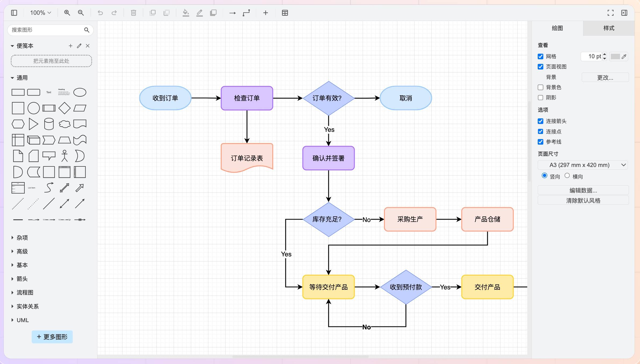Click the delete trash icon
Screen dimensions: 640x364
[133, 13]
